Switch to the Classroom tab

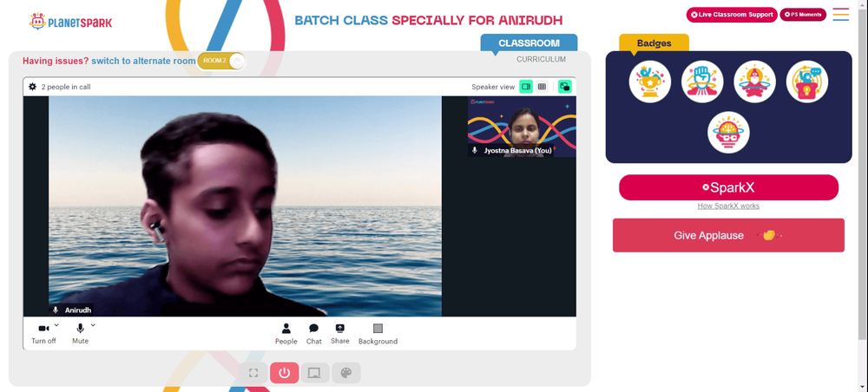pyautogui.click(x=529, y=43)
